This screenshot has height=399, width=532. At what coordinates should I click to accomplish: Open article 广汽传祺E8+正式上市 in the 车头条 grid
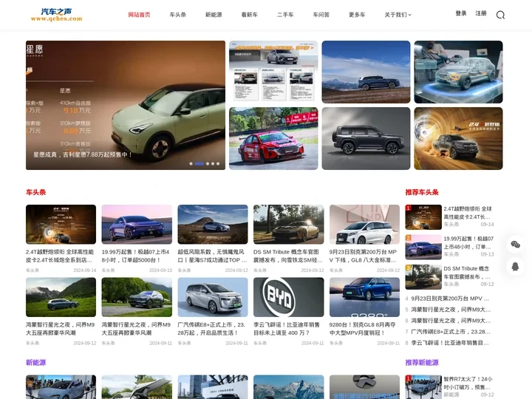211,329
